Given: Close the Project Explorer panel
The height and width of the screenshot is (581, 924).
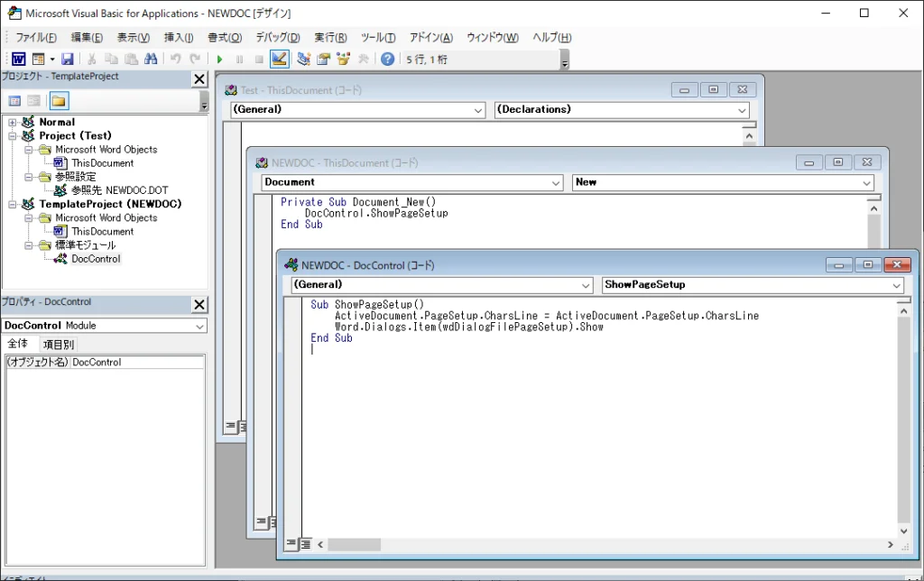Looking at the screenshot, I should coord(199,78).
